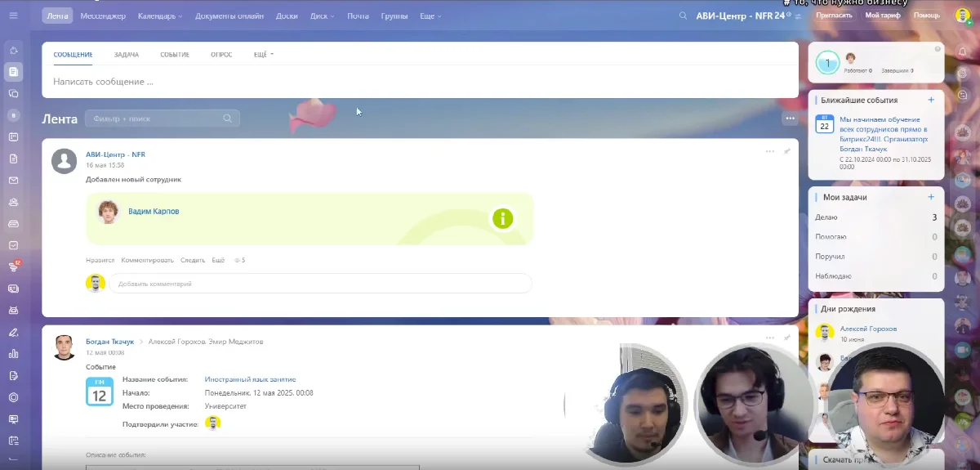Click confirmed participant avatar in event details
Screen dimensions: 980x470
click(212, 423)
